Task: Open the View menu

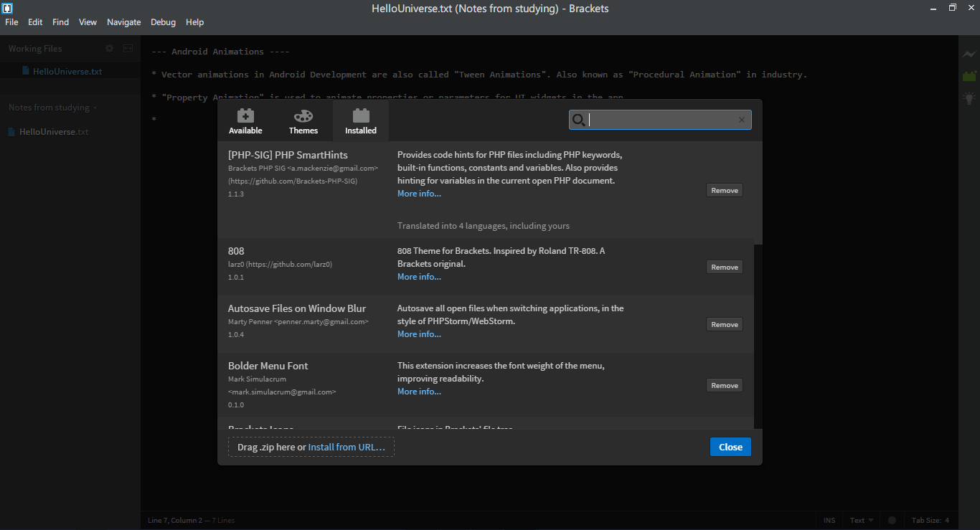Action: pos(88,22)
